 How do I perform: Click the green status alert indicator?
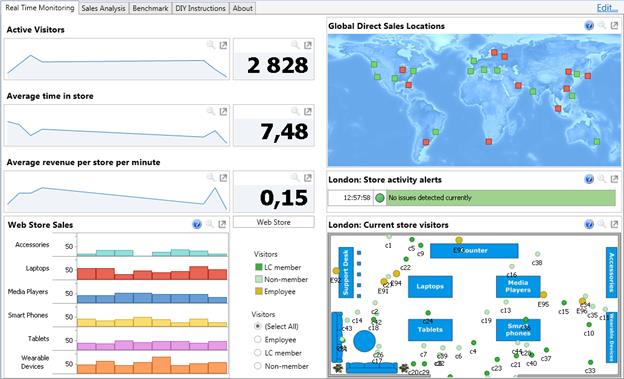tap(380, 197)
